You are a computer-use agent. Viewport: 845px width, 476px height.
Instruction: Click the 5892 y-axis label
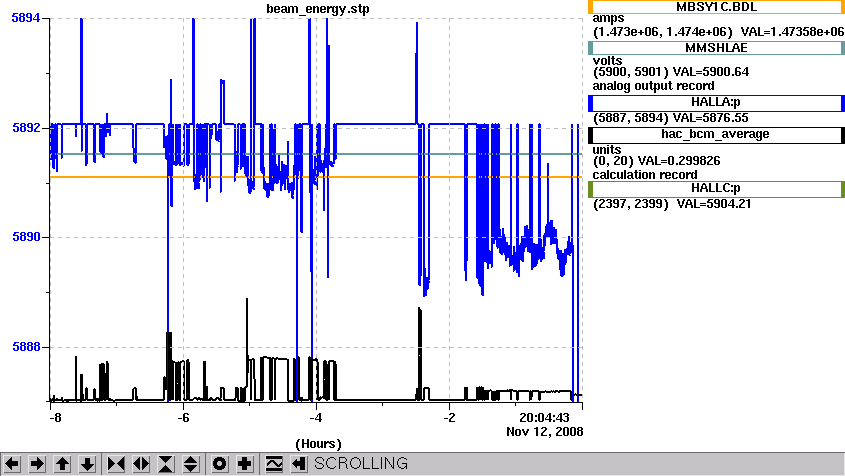26,128
